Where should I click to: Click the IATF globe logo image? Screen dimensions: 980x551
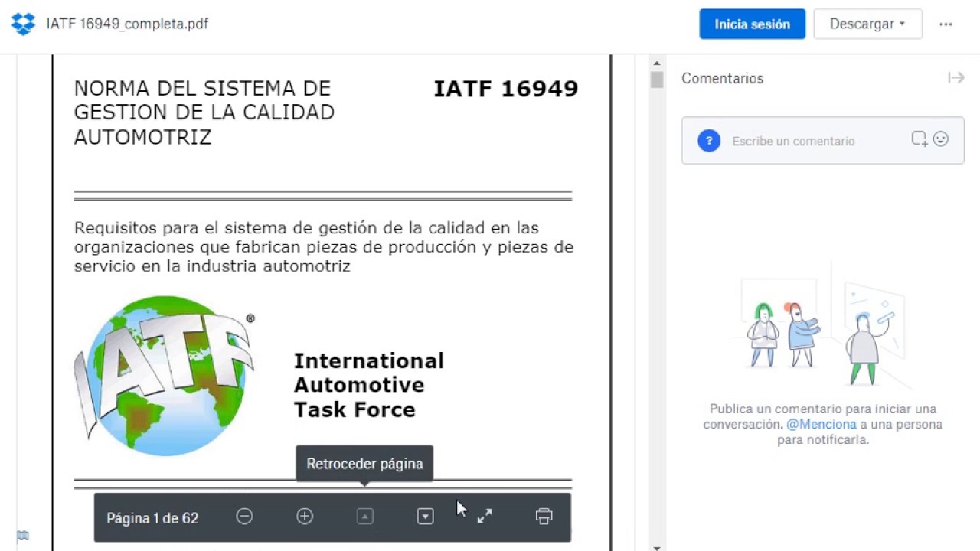(x=164, y=376)
